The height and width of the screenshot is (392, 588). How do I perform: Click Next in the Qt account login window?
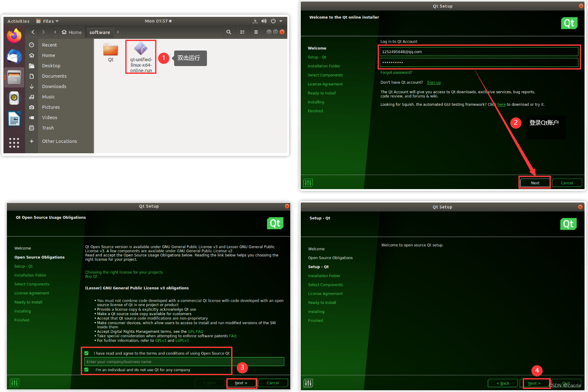click(535, 183)
